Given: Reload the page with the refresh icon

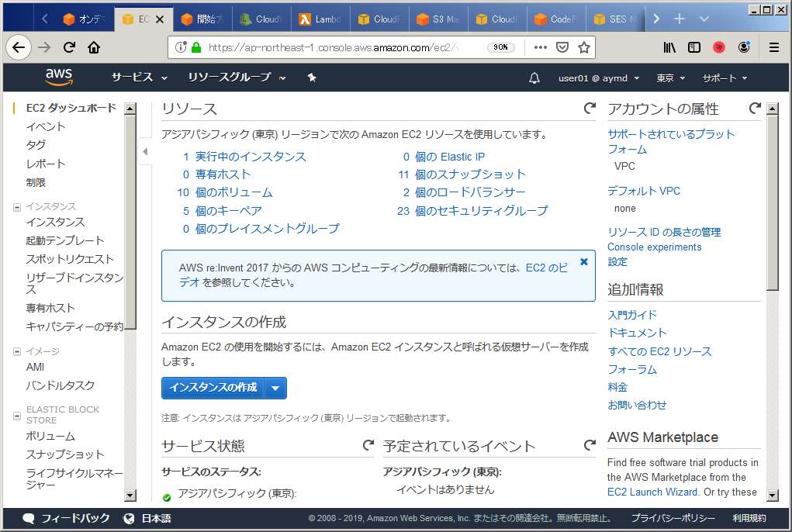Looking at the screenshot, I should point(69,47).
